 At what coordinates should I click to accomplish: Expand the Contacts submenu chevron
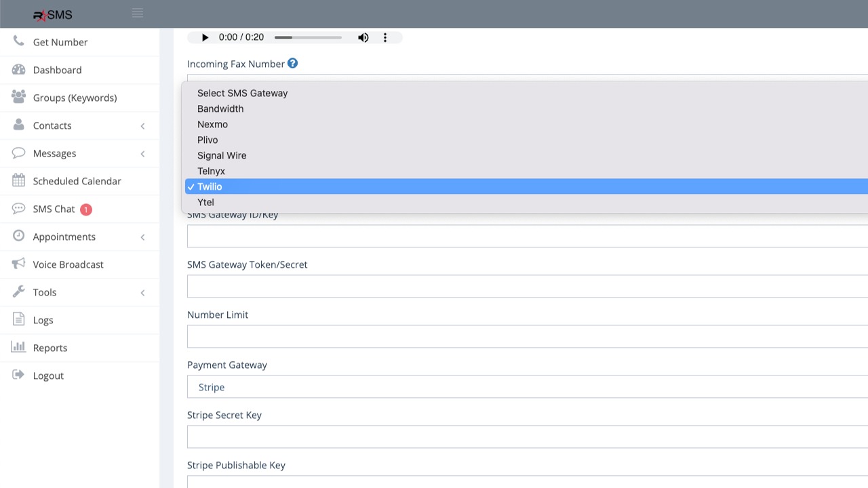click(x=142, y=126)
